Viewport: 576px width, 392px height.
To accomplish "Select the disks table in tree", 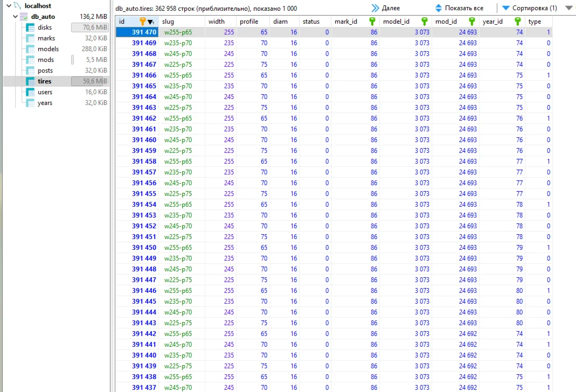I will (44, 27).
